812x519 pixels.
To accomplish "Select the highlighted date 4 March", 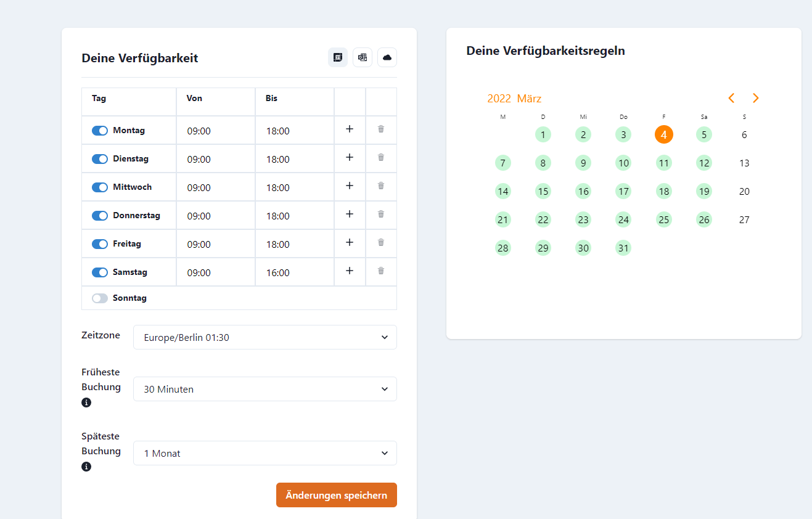I will click(x=664, y=134).
